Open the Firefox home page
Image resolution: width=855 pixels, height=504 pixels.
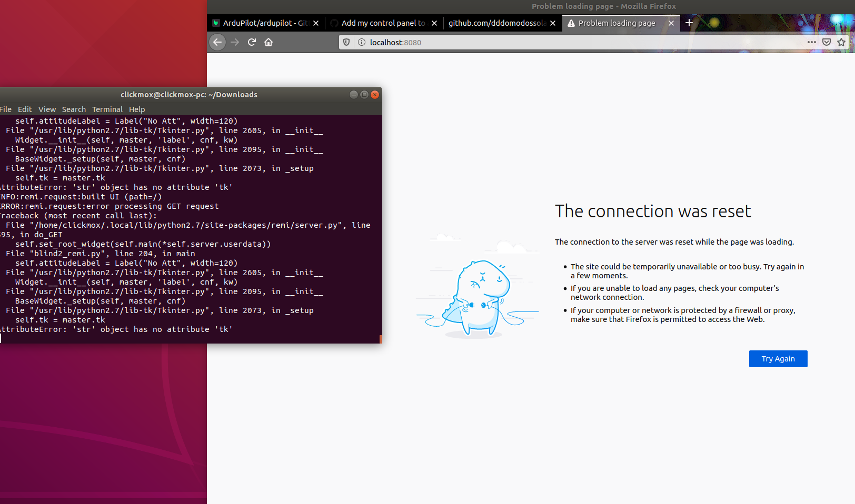[x=269, y=42]
